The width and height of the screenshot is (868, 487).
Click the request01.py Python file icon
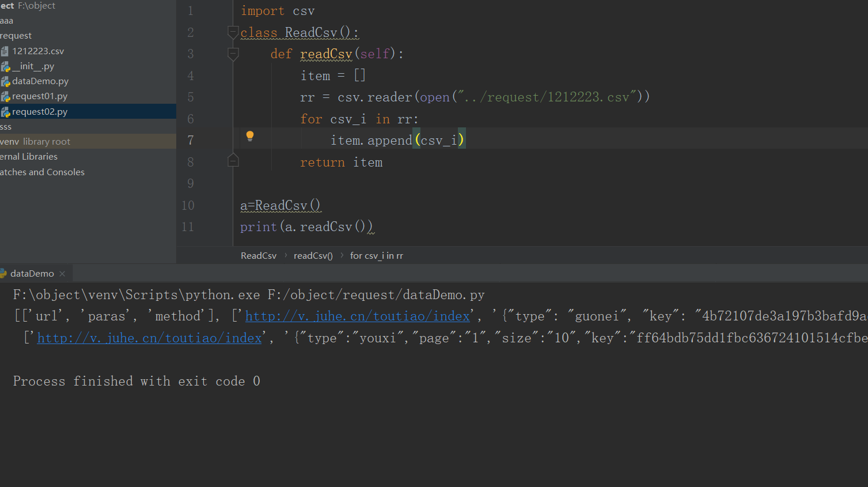click(5, 96)
